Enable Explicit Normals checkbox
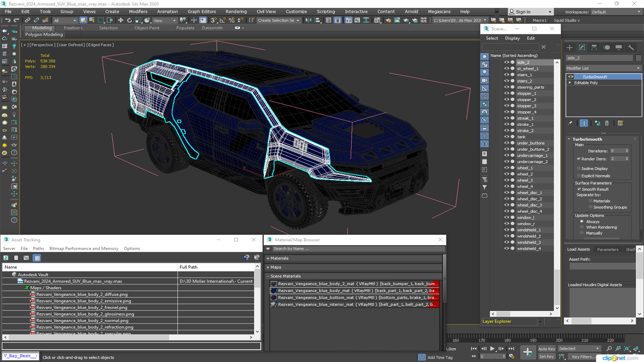This screenshot has width=644, height=362. click(579, 176)
